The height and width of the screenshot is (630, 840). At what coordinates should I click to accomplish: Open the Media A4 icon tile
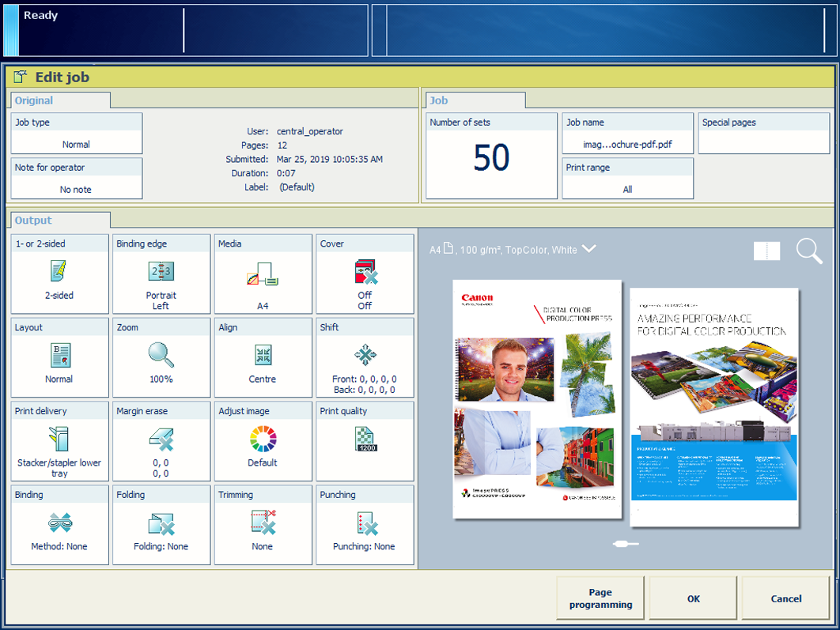tap(262, 274)
